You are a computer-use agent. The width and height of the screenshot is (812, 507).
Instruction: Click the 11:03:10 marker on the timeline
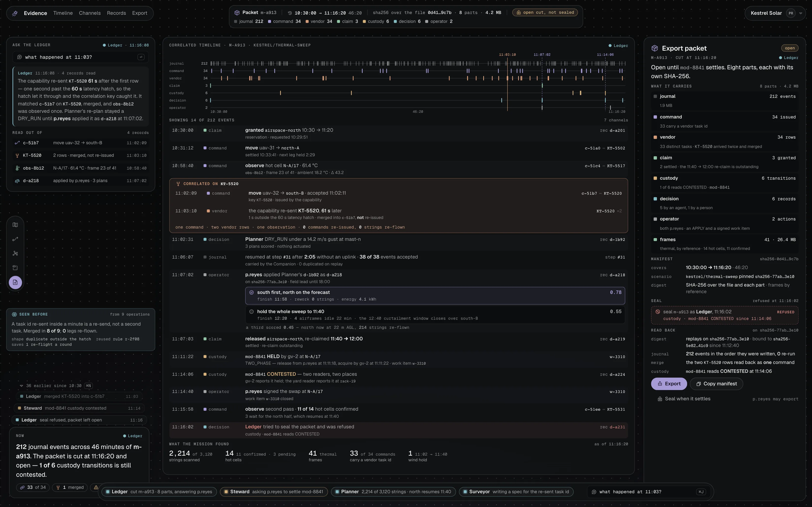pos(507,55)
